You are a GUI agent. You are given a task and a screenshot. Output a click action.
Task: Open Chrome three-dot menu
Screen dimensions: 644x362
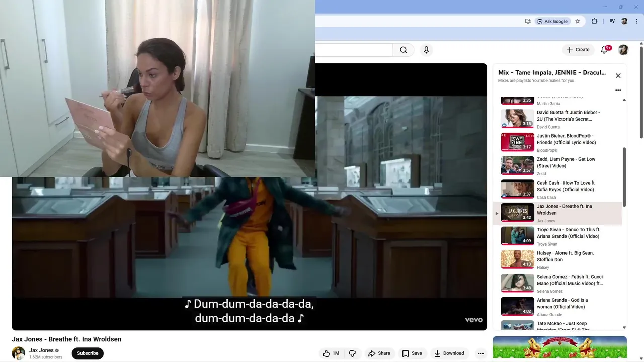pyautogui.click(x=636, y=21)
